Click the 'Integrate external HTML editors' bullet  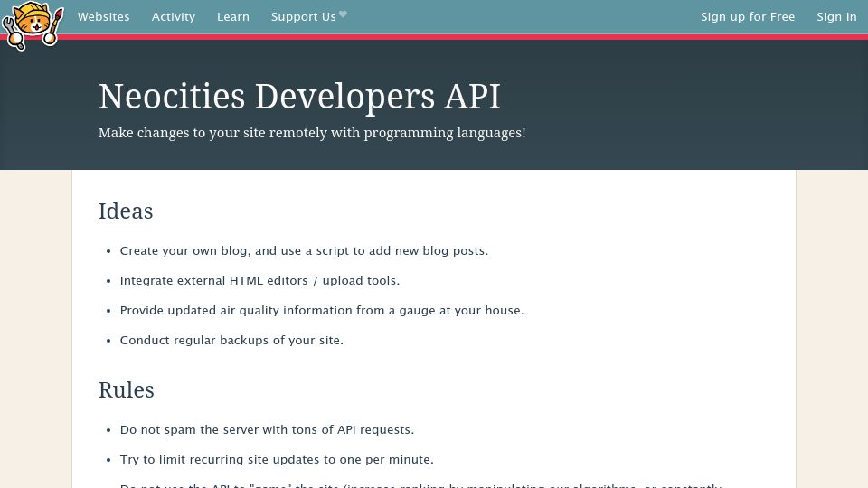coord(259,280)
